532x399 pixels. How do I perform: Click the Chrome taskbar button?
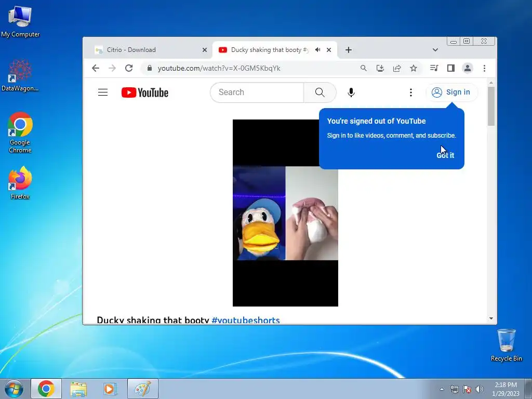pyautogui.click(x=46, y=389)
